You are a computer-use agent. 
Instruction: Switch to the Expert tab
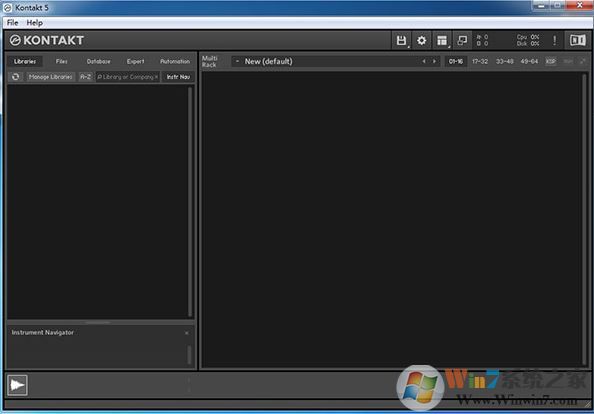tap(135, 61)
